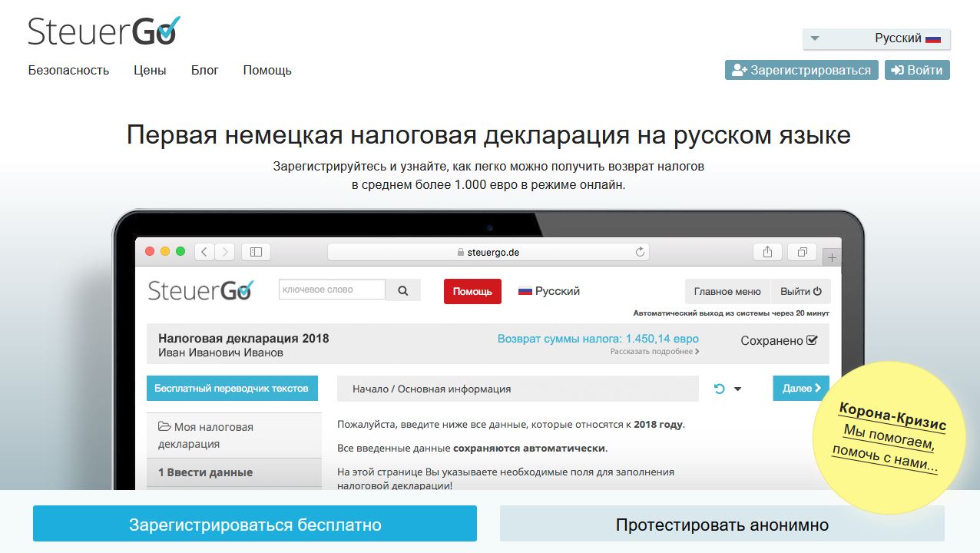Toggle the sidebar icon in the mockup browser

point(256,251)
